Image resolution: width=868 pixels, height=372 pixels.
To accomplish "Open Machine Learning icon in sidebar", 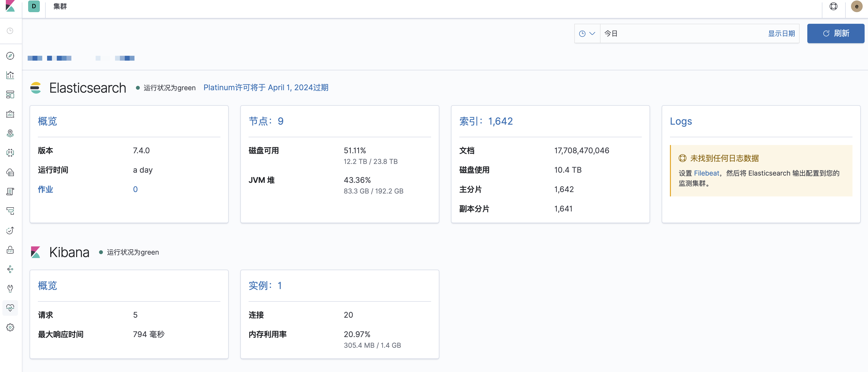I will 10,153.
